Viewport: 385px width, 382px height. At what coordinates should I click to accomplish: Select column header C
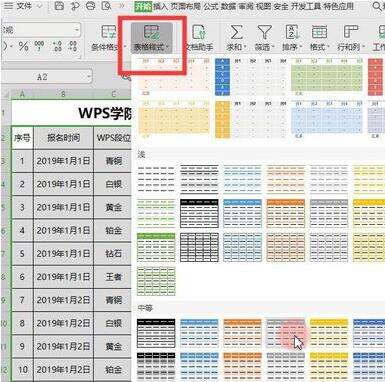pos(113,94)
